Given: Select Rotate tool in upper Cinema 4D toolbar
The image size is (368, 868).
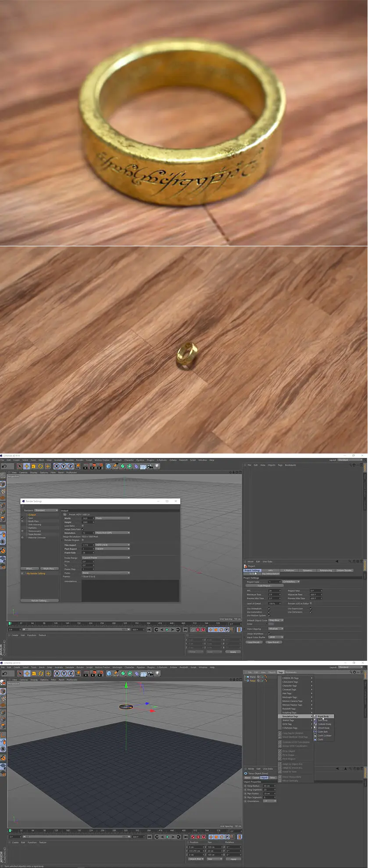Looking at the screenshot, I should pyautogui.click(x=40, y=466).
